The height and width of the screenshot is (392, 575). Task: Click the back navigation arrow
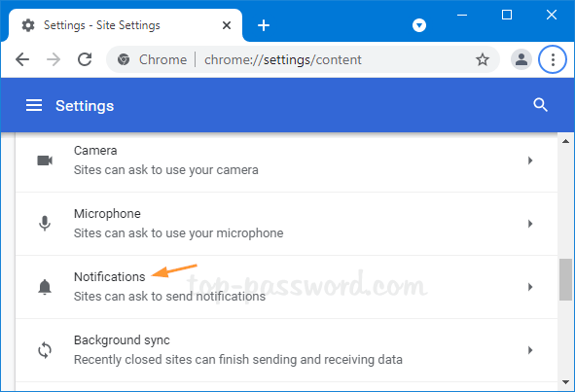tap(22, 59)
